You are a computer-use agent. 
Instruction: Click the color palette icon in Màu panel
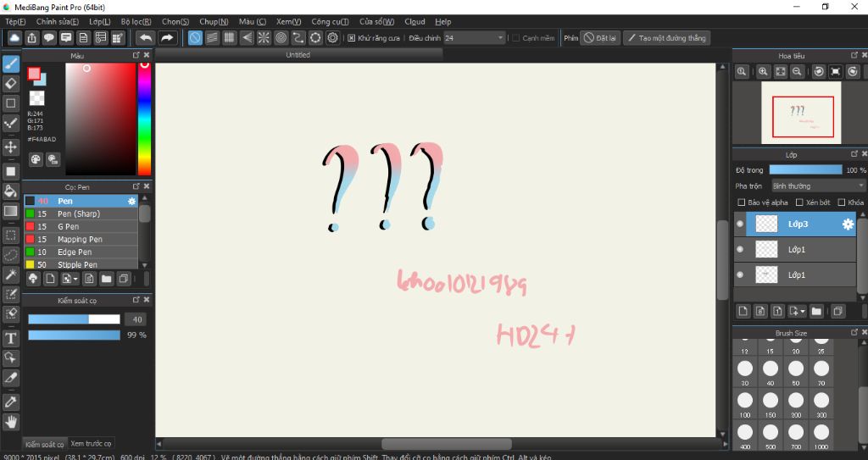pos(36,159)
